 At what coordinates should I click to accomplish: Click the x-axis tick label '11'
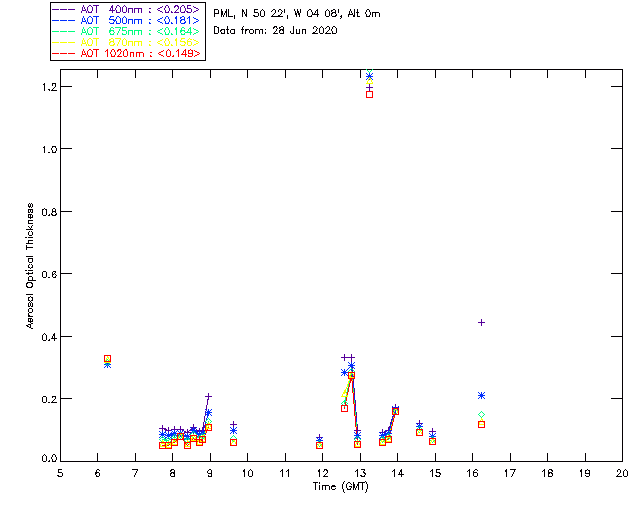285,473
